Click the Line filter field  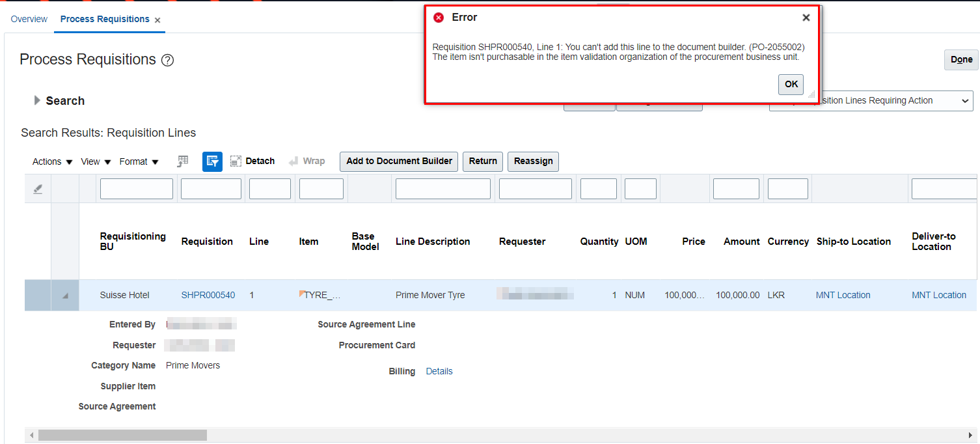(x=270, y=189)
